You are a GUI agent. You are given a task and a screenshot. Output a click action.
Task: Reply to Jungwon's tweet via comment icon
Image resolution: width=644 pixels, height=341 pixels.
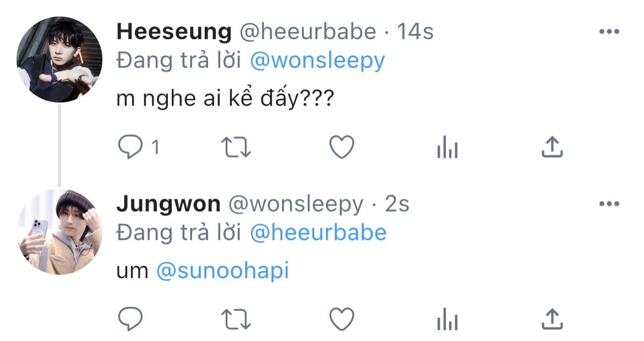130,319
